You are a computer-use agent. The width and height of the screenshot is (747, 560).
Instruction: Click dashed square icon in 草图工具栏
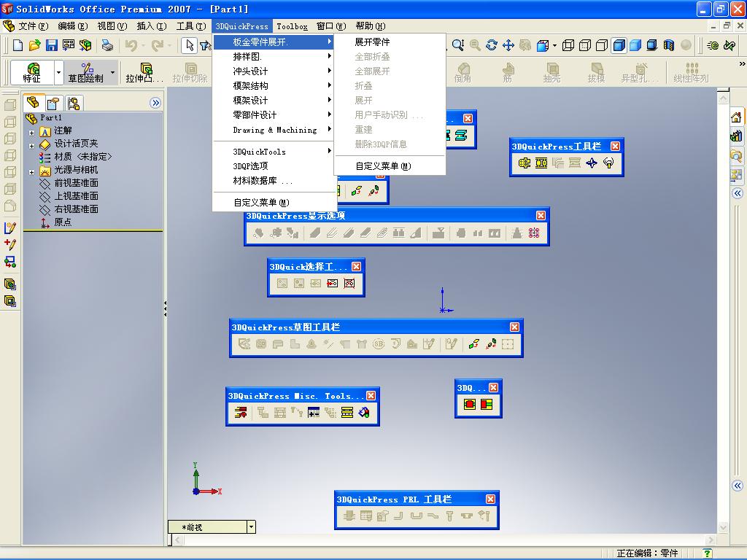pos(508,344)
